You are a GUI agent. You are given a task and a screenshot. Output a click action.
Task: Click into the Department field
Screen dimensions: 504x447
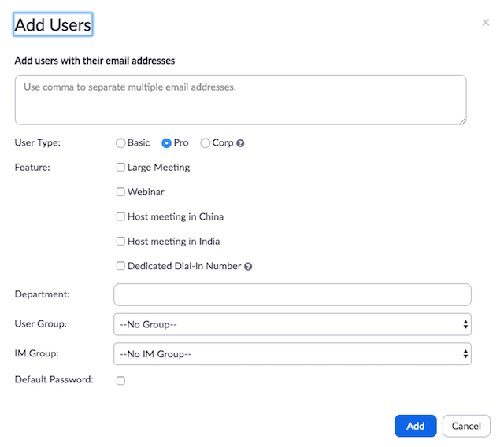pos(292,295)
